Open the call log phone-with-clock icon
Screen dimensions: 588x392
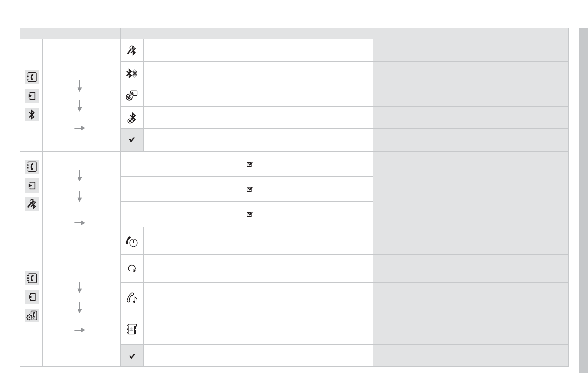pos(132,241)
